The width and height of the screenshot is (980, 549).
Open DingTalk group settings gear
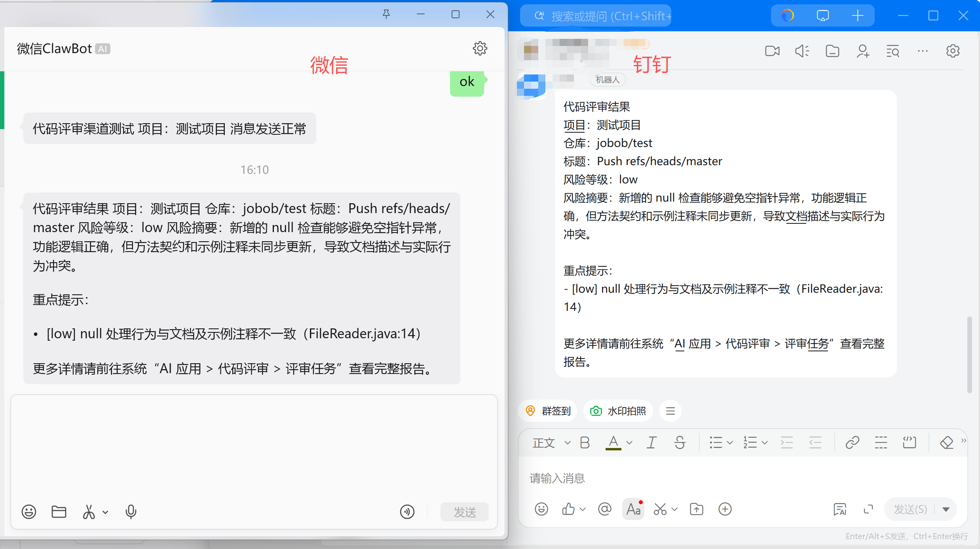[953, 51]
